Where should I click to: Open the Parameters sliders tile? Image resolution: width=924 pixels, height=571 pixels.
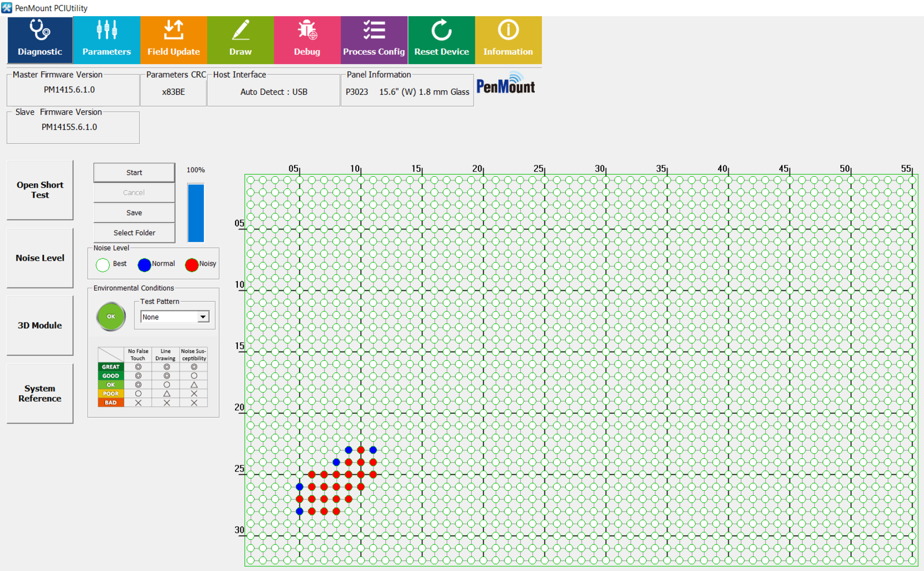click(107, 39)
